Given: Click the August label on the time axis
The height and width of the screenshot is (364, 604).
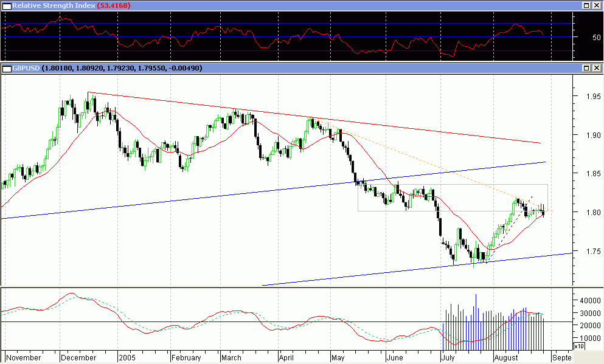Looking at the screenshot, I should [507, 358].
